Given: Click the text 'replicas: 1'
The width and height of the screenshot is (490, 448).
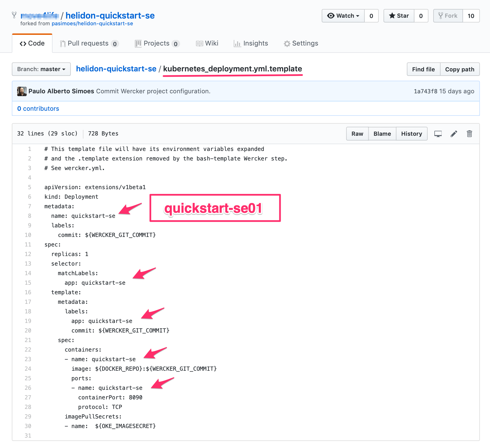Looking at the screenshot, I should coord(70,254).
